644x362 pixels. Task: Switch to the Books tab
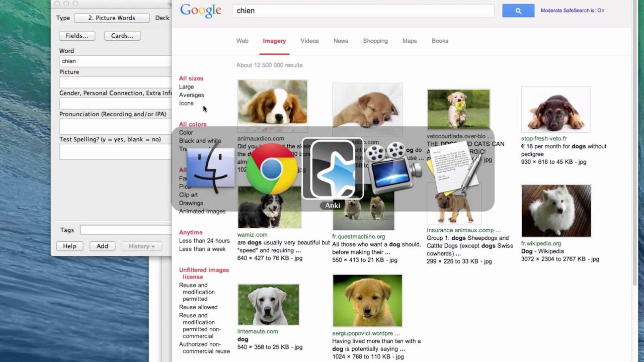click(x=440, y=41)
